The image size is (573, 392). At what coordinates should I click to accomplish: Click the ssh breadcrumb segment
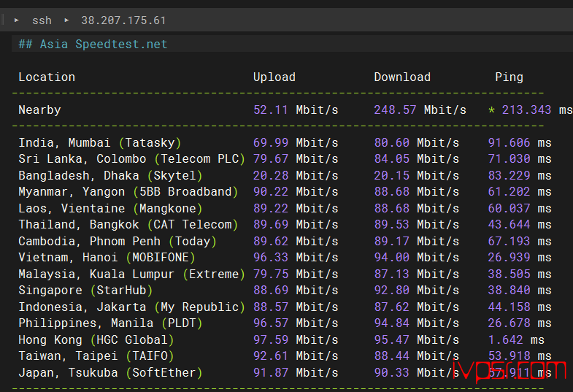point(42,20)
